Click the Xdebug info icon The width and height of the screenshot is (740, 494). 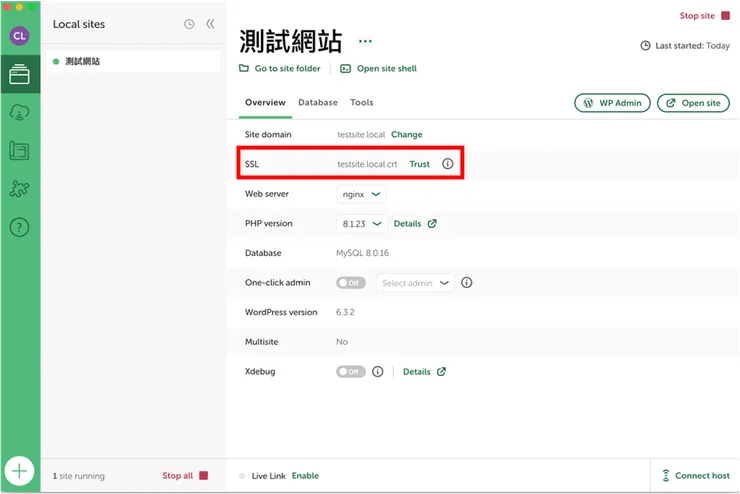point(378,372)
